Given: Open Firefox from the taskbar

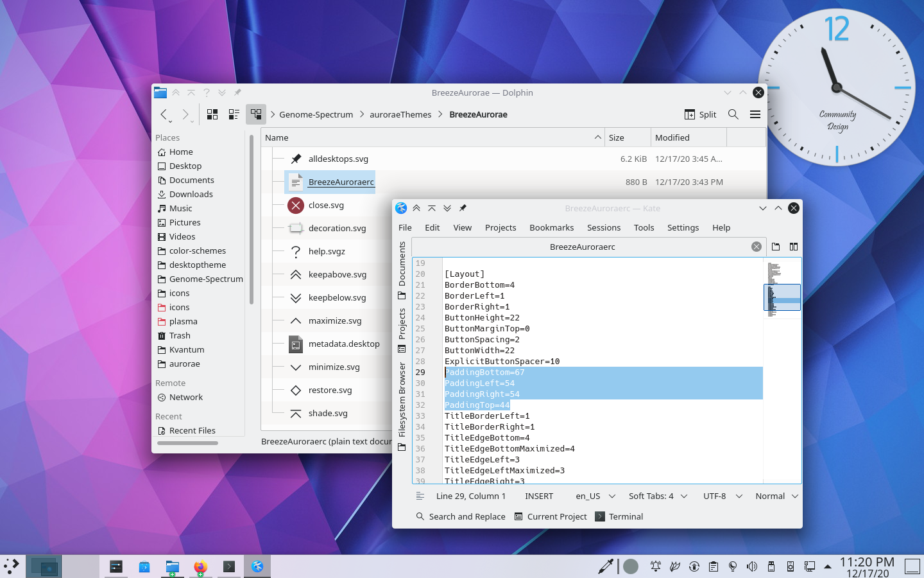Looking at the screenshot, I should [x=200, y=566].
